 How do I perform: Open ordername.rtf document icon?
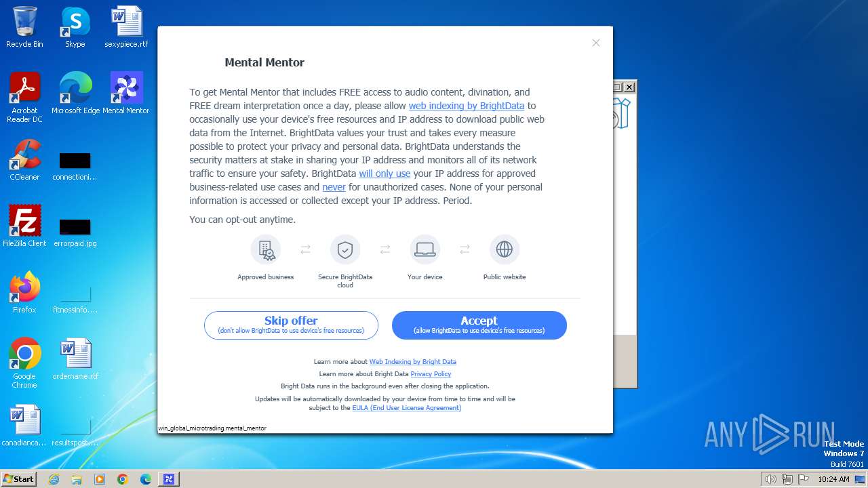(x=75, y=359)
